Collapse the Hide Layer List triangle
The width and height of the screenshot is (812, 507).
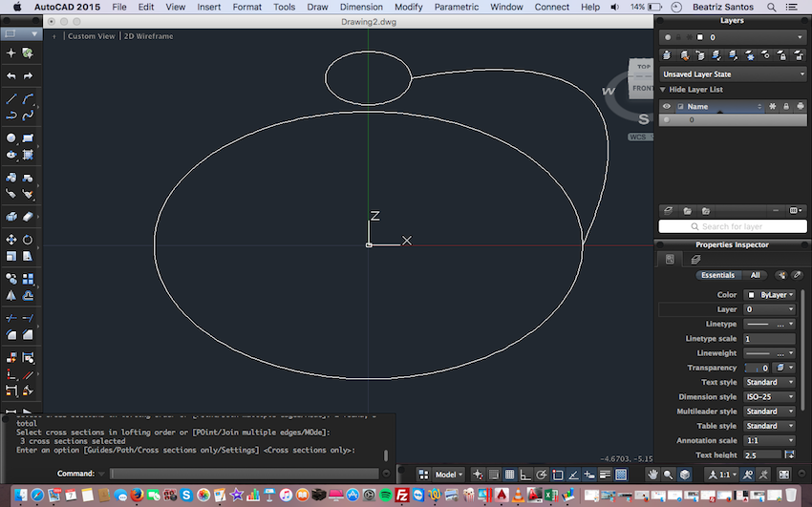[662, 90]
